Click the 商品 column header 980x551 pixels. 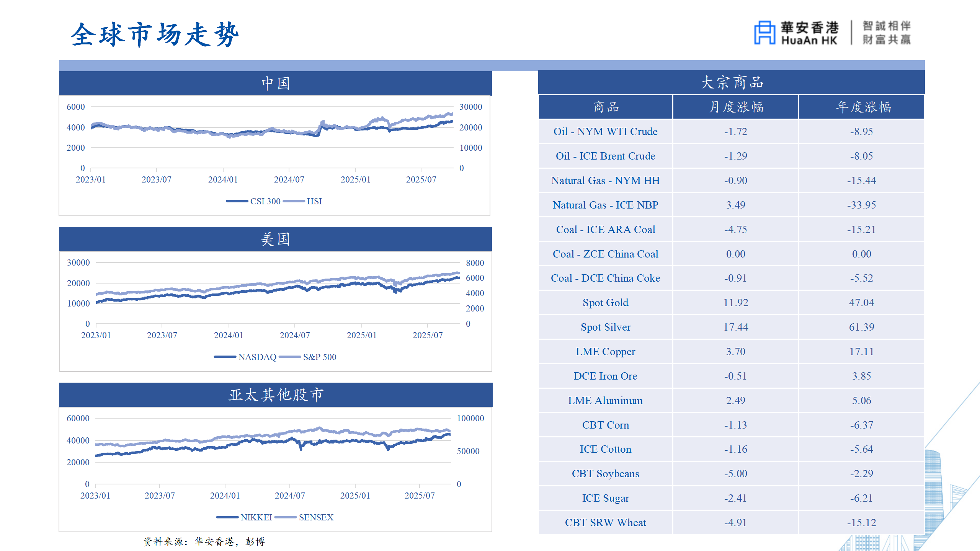click(605, 107)
